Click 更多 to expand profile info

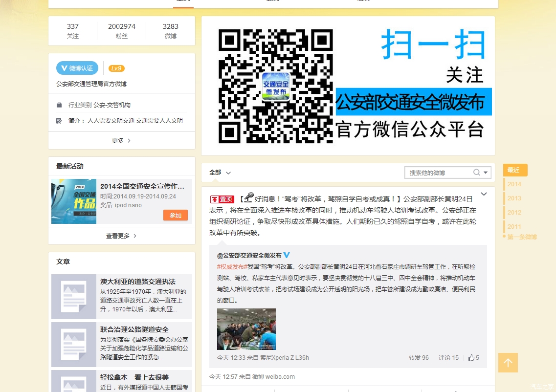pyautogui.click(x=121, y=140)
